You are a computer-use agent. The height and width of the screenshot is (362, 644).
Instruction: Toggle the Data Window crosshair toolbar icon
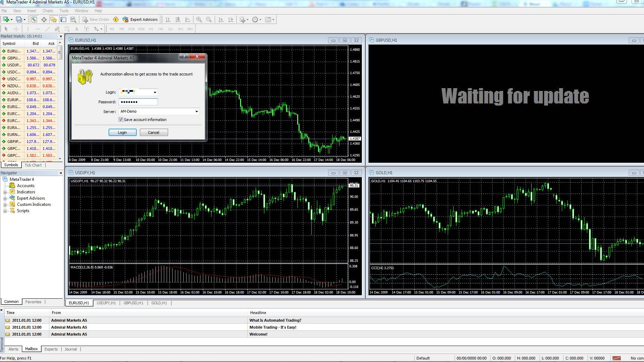(x=44, y=19)
